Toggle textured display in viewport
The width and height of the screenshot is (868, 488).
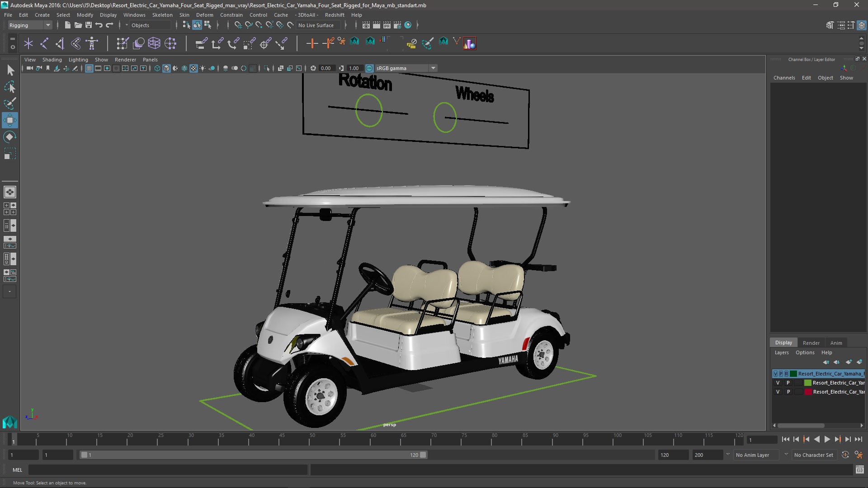(x=193, y=68)
